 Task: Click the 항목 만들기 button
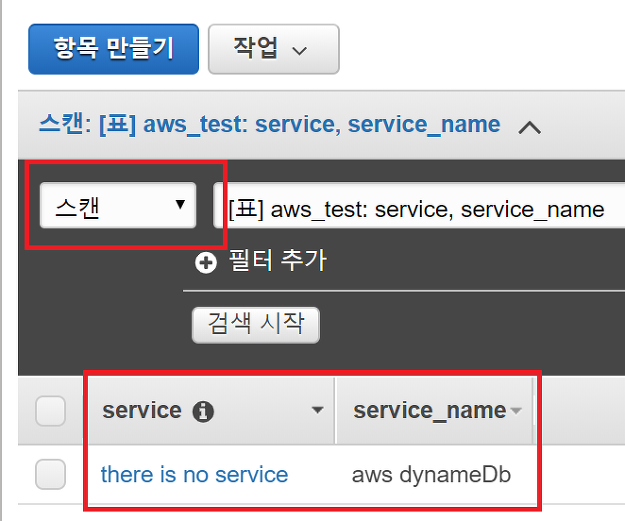[x=114, y=49]
